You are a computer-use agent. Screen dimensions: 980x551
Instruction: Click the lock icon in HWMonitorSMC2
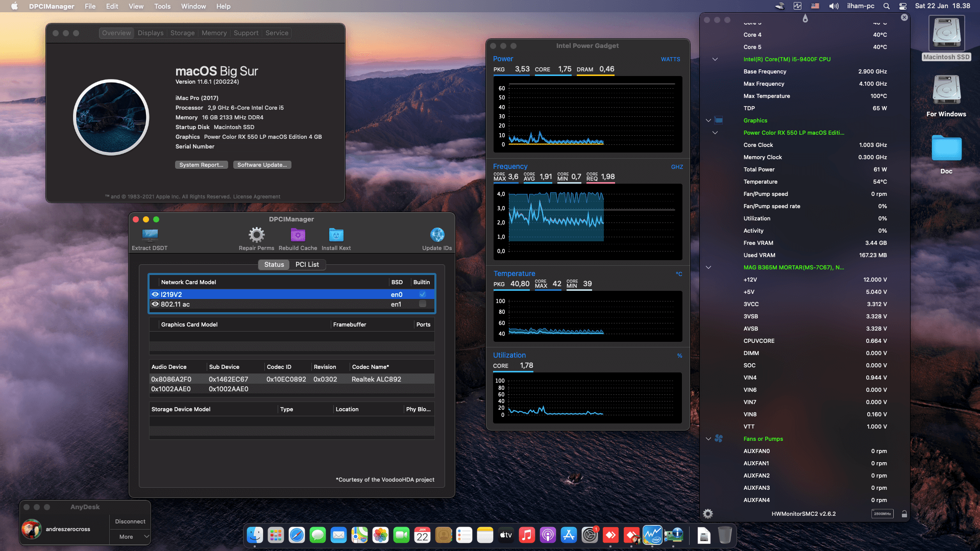[904, 514]
